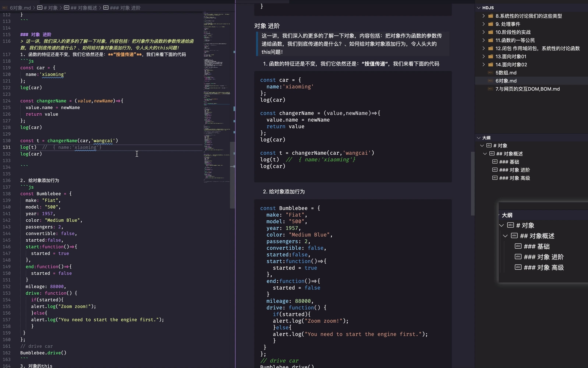The height and width of the screenshot is (368, 588).
Task: Click ### 对象 进阶 breadcrumb segment
Action: pos(125,8)
